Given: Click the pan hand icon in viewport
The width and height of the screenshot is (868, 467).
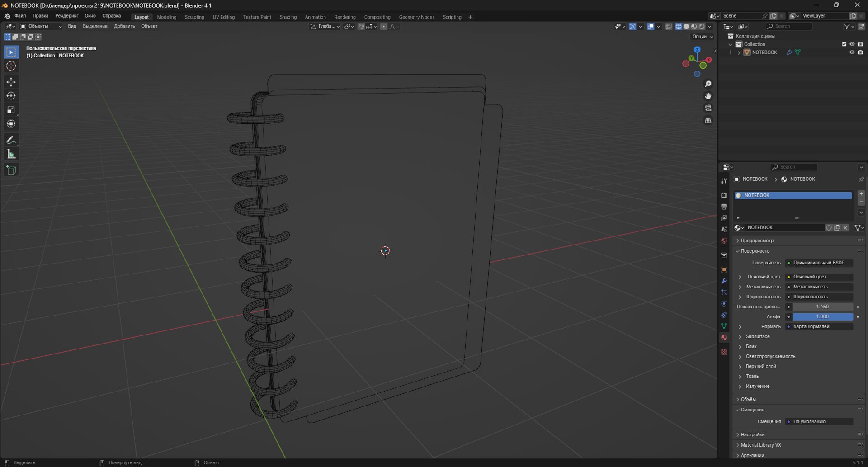Looking at the screenshot, I should pyautogui.click(x=708, y=96).
